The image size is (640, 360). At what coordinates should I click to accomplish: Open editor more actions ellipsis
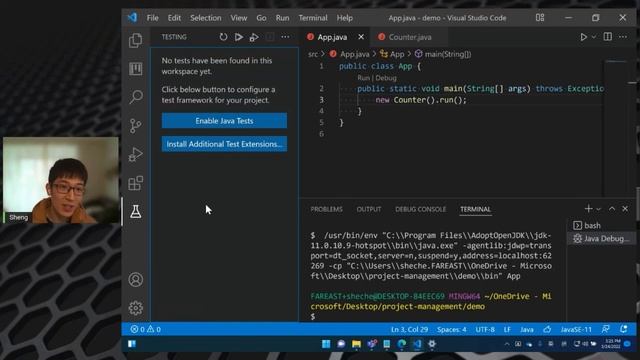click(x=623, y=37)
